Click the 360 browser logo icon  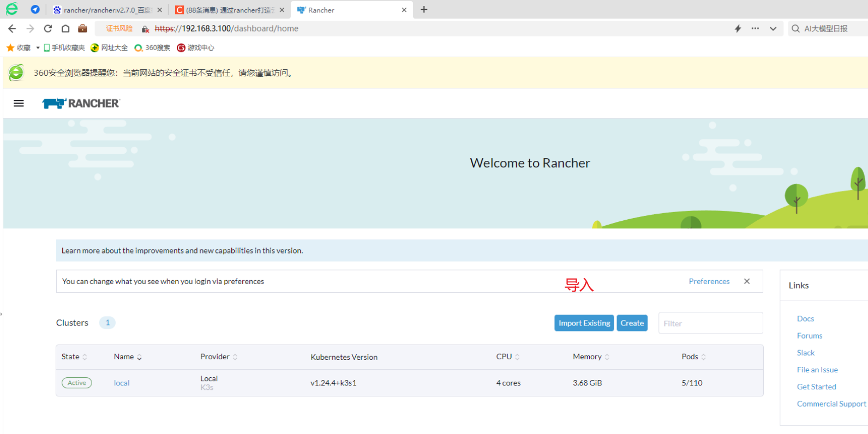[x=12, y=9]
